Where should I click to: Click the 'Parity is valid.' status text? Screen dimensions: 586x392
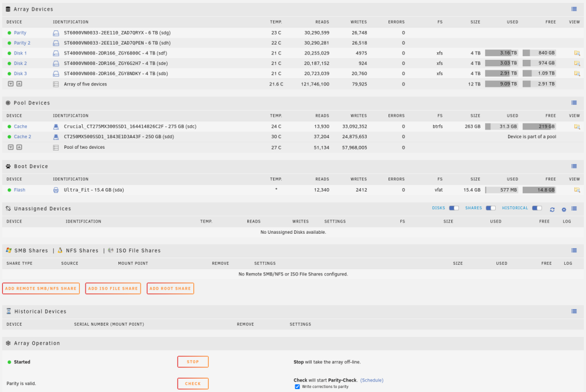click(x=21, y=383)
